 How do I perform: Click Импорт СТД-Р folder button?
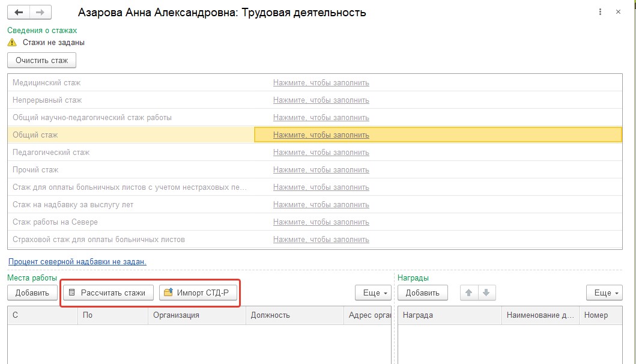198,293
